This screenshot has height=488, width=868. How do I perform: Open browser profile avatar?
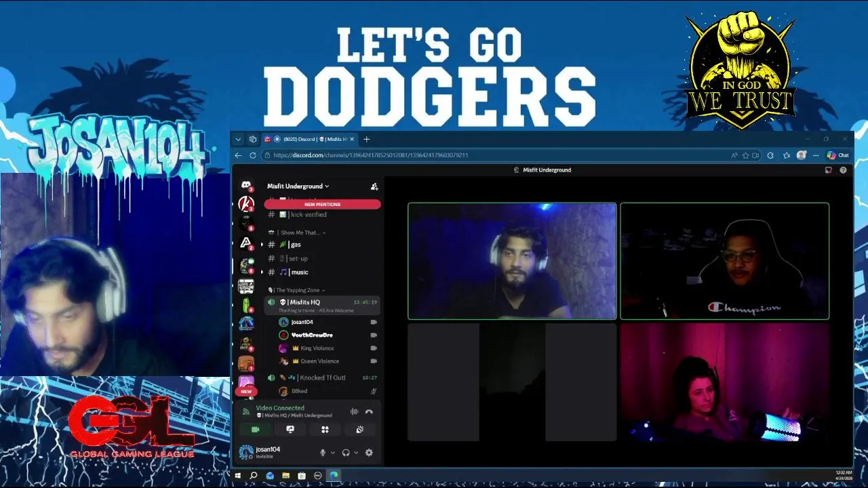pos(802,155)
